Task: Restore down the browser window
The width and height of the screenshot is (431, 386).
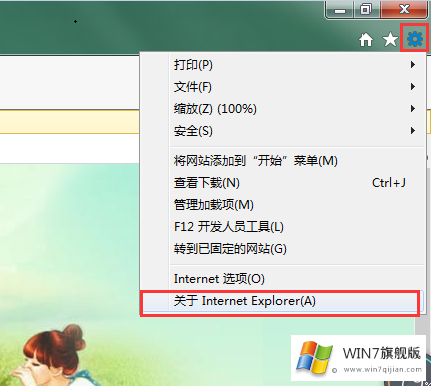Action: [366, 9]
